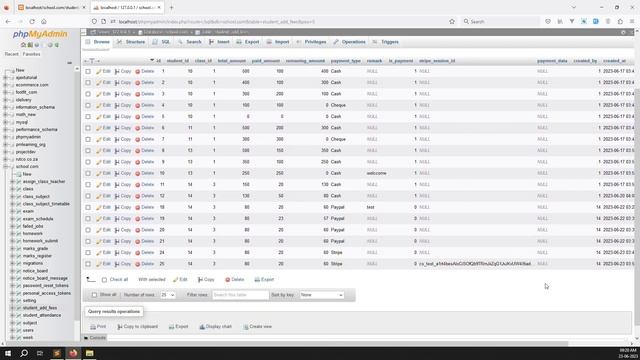Open Windows search from the taskbar
640x360 pixels.
(24, 353)
